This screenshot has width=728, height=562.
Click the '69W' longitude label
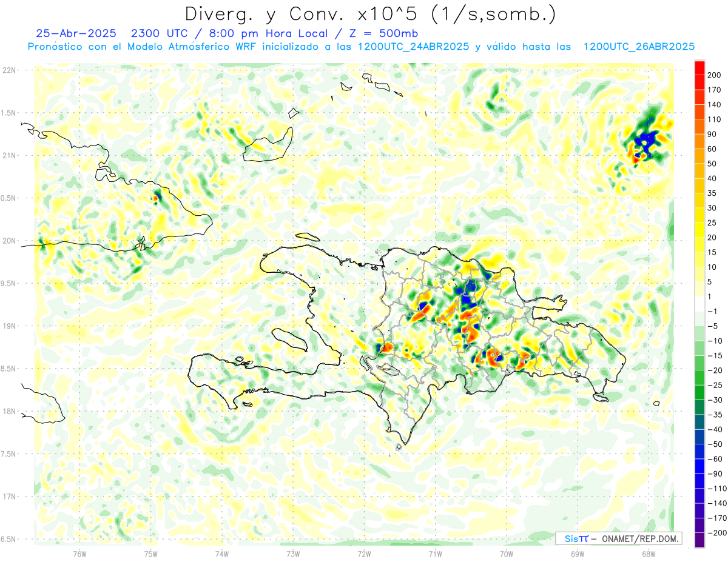tap(578, 554)
